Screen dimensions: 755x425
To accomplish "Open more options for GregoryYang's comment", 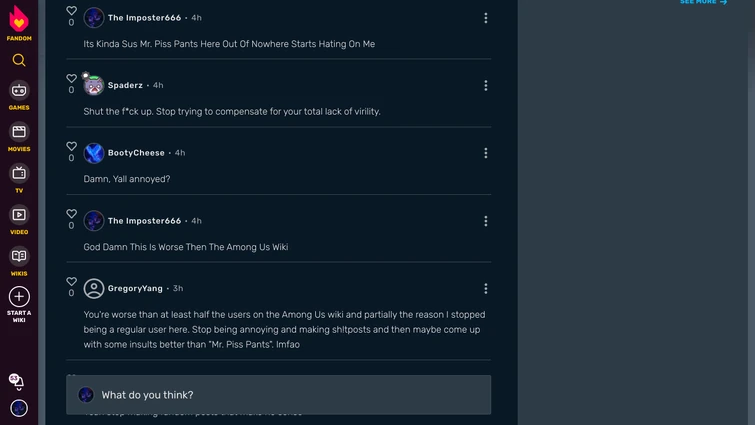I will (x=486, y=289).
